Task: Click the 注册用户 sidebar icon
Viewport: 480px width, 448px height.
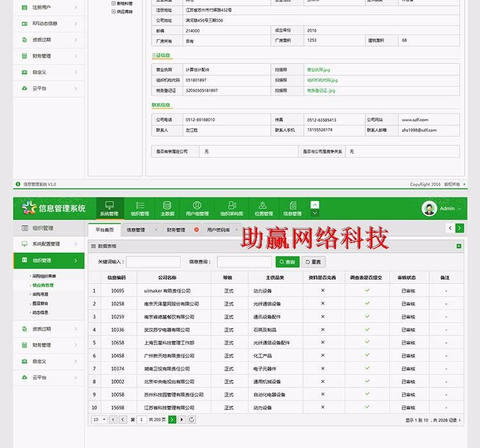Action: (24, 7)
